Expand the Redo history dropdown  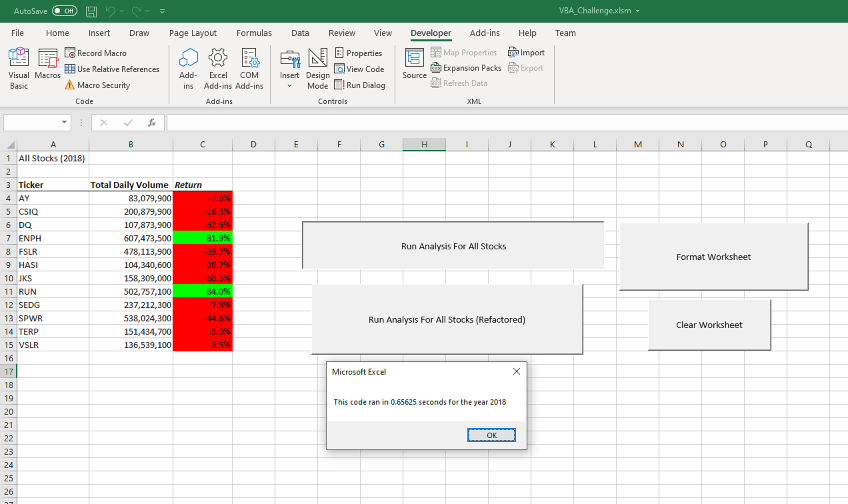click(148, 11)
